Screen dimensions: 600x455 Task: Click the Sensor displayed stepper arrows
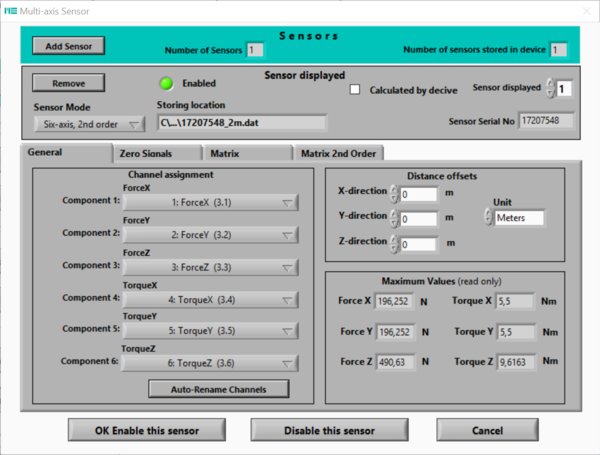pyautogui.click(x=549, y=89)
